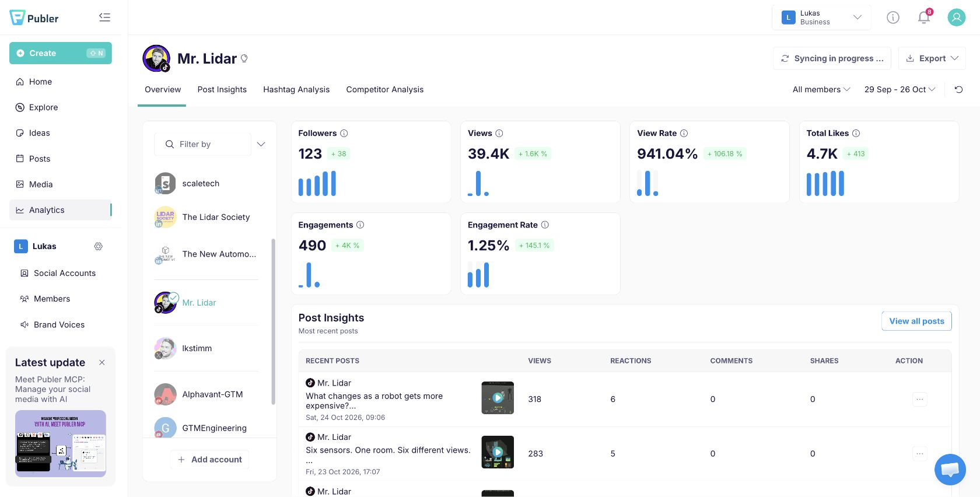This screenshot has width=980, height=497.
Task: Click the lightbulb icon next to Mr. Lidar
Action: pos(244,58)
